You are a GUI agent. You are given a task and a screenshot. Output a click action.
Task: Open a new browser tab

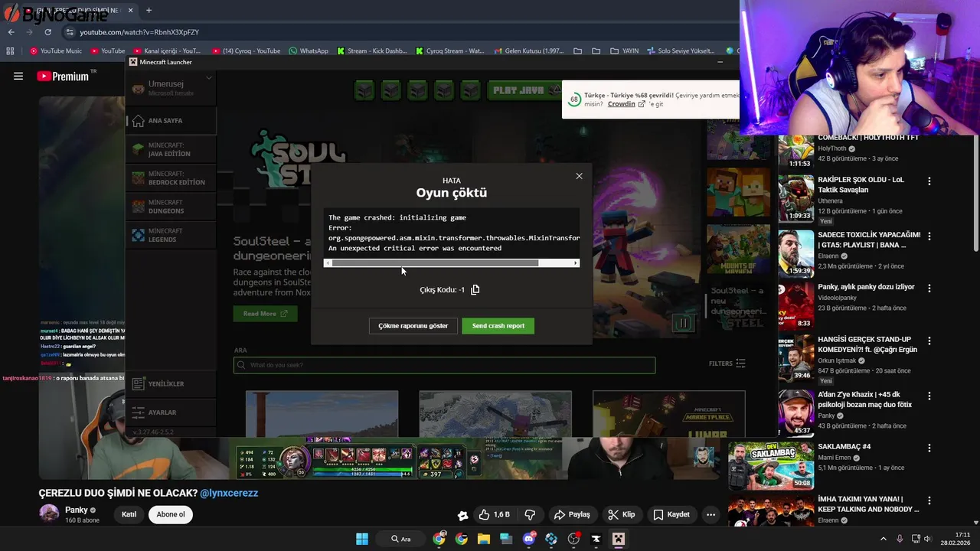[x=149, y=11]
